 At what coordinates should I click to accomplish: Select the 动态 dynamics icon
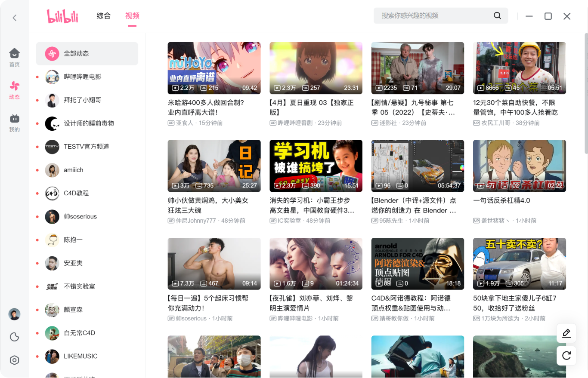coord(14,88)
